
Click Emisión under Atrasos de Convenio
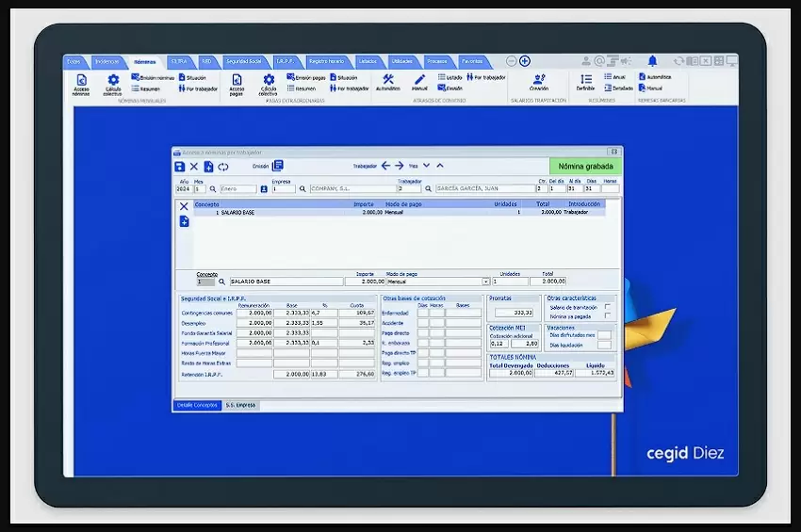tap(450, 89)
